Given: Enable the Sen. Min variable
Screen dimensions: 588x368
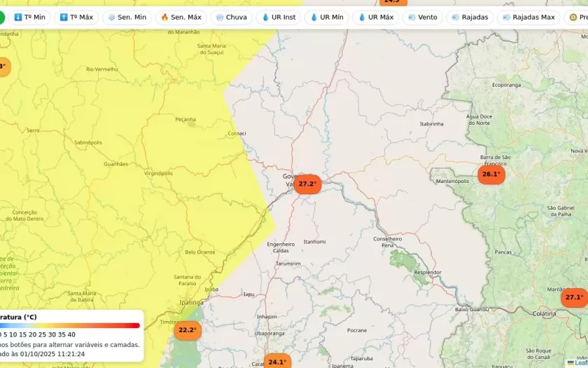Looking at the screenshot, I should coord(127,17).
